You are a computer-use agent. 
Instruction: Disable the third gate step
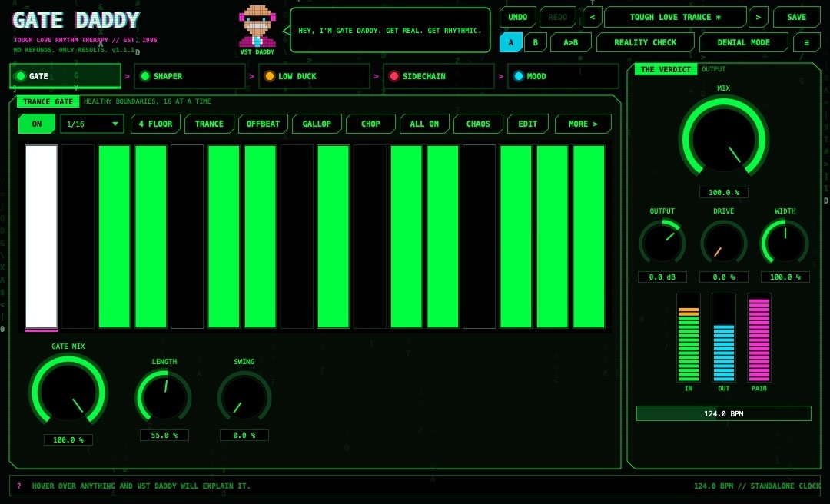tap(115, 237)
